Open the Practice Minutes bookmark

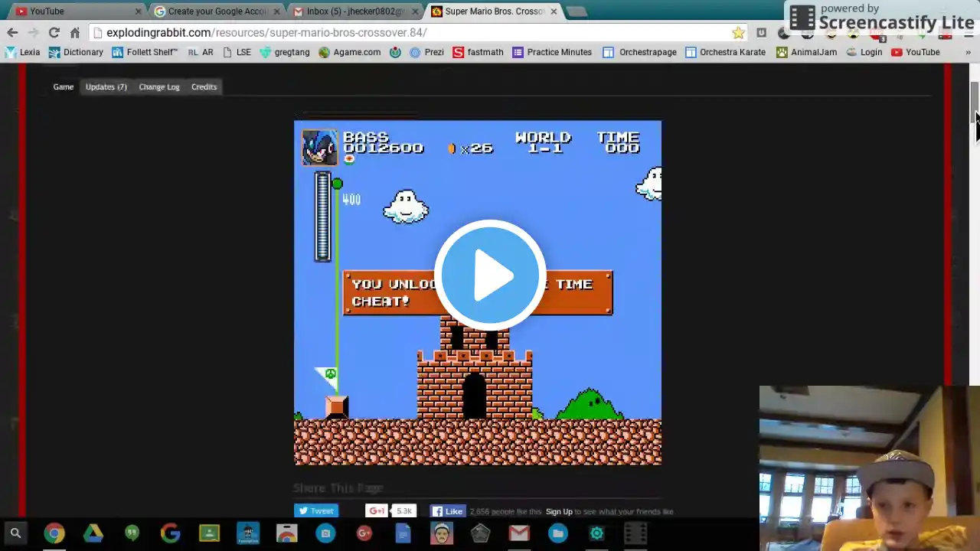(552, 52)
